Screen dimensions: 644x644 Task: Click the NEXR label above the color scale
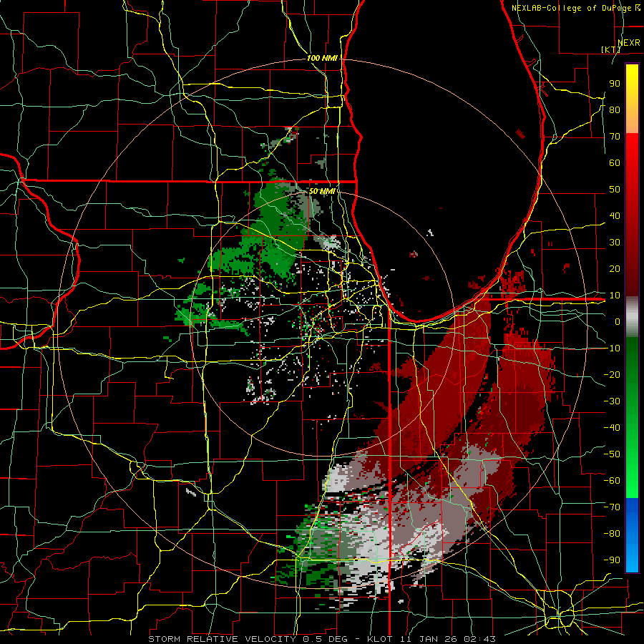pyautogui.click(x=628, y=42)
